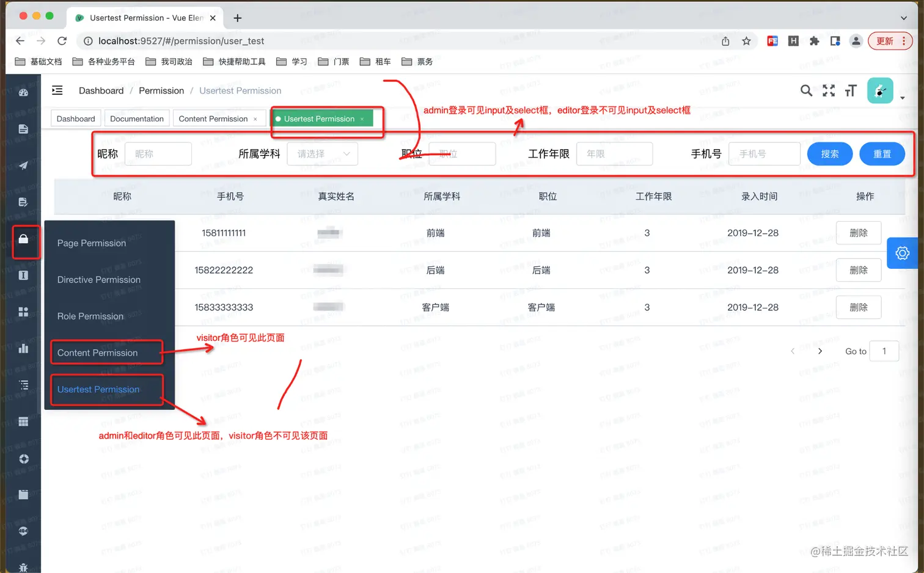Expand the 所属学科 select dropdown
The width and height of the screenshot is (924, 573).
tap(323, 154)
